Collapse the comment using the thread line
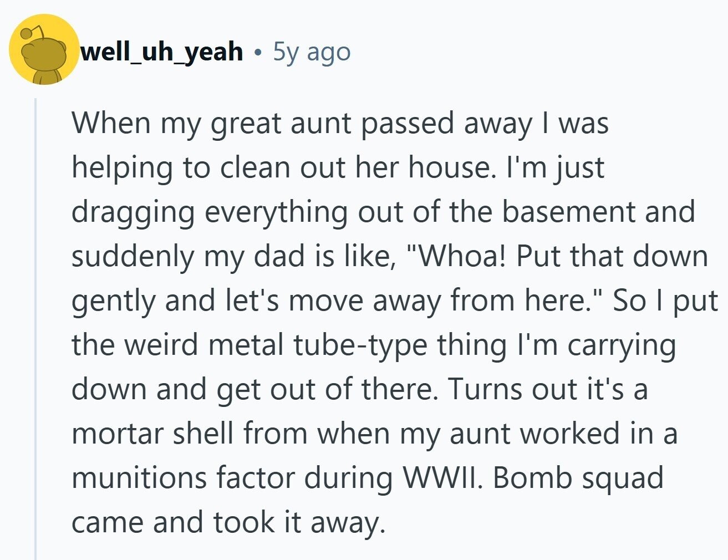This screenshot has height=560, width=728. click(x=35, y=327)
